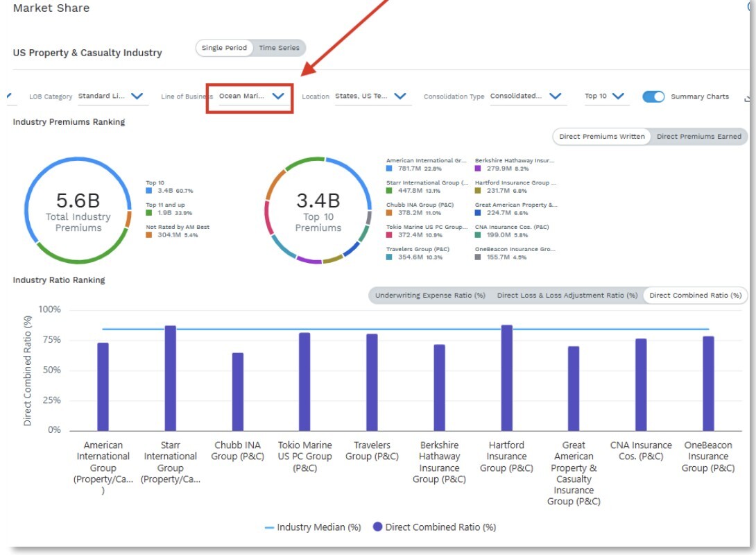Select Direct Premiums Written tab
This screenshot has width=756, height=555.
601,137
